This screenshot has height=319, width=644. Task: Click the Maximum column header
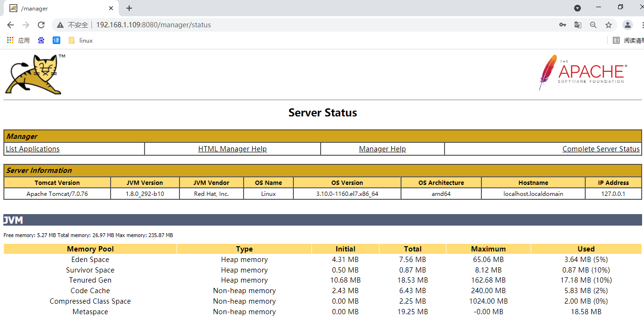point(489,249)
